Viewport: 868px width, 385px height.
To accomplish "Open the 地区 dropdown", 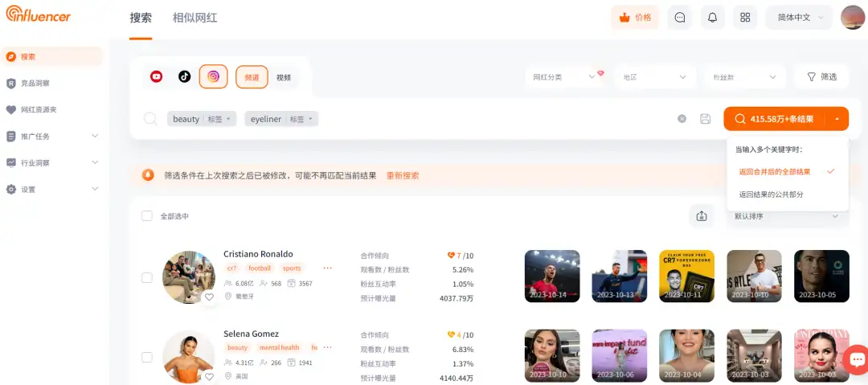I will coord(655,77).
